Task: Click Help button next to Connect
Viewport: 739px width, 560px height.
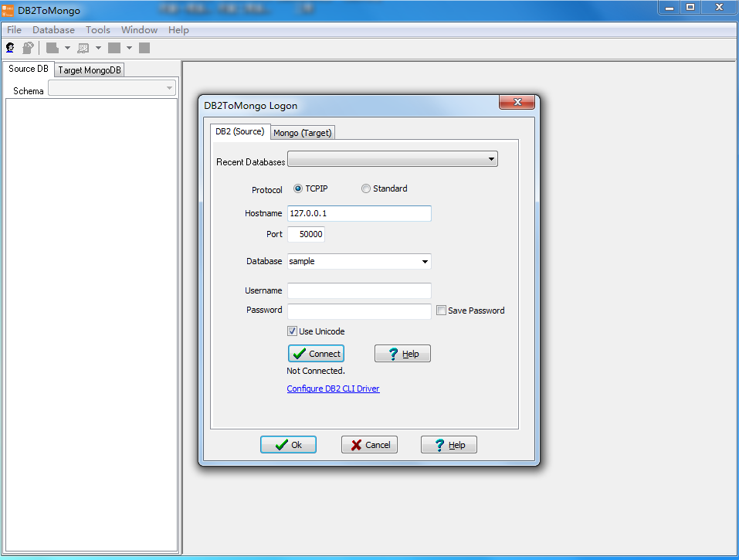Action: (402, 354)
